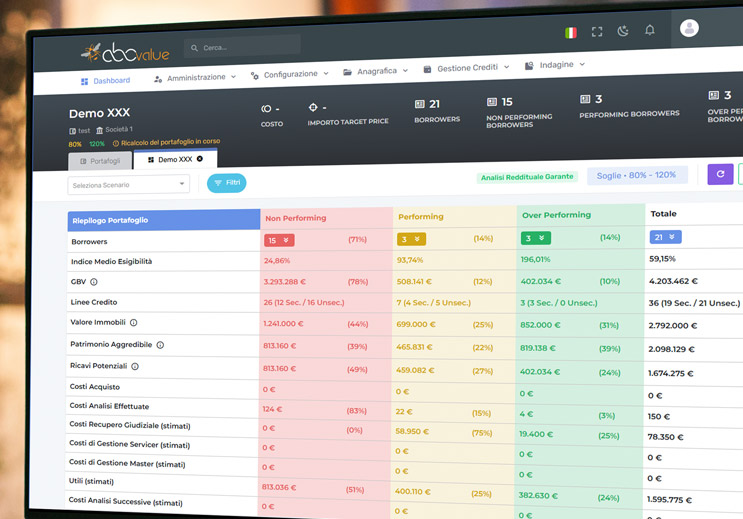Switch to the Portafogli tab
The width and height of the screenshot is (743, 519).
point(98,161)
